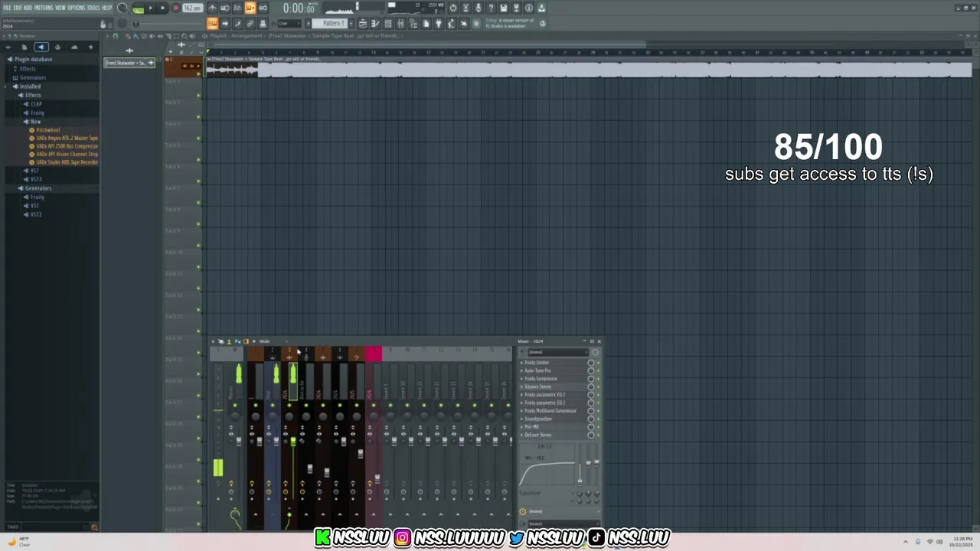This screenshot has height=551, width=980.
Task: Open the Pro-MB effect slot
Action: point(531,427)
